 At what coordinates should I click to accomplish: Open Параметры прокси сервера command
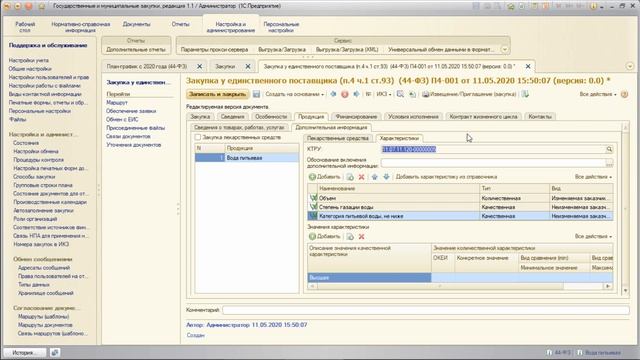(x=214, y=49)
